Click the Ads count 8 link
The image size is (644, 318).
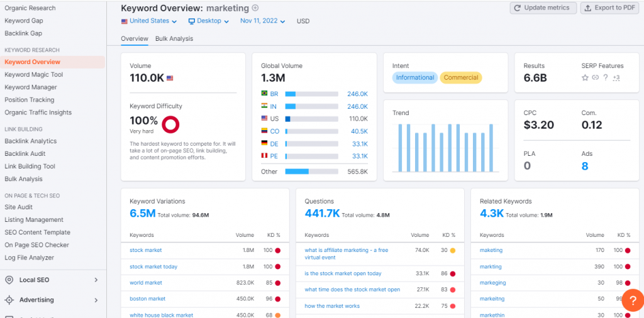click(585, 166)
